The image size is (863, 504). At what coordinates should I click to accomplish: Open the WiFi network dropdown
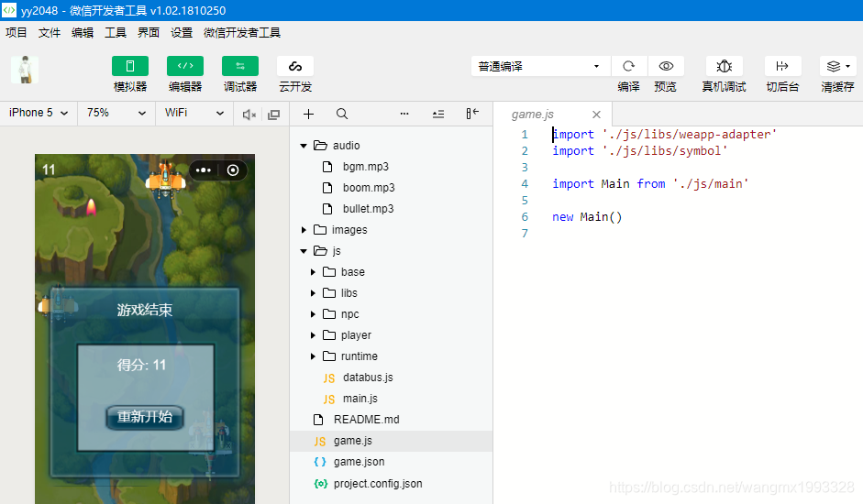[194, 113]
